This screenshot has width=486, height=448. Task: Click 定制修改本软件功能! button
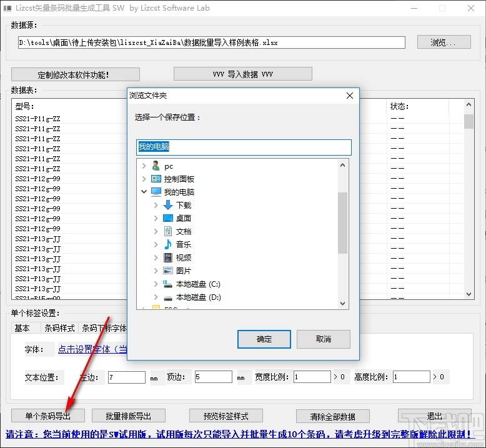[x=76, y=75]
